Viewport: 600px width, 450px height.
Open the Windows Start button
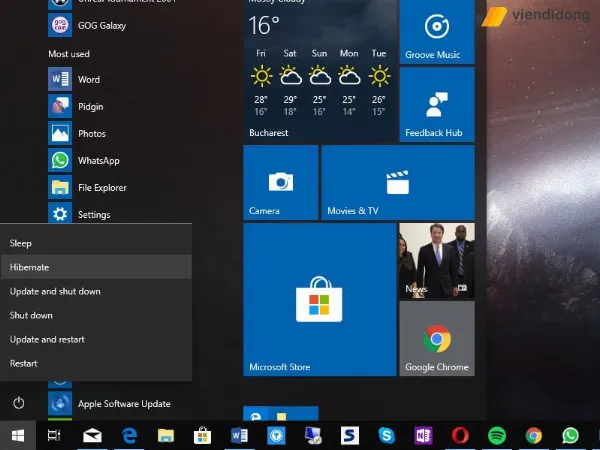[x=18, y=435]
